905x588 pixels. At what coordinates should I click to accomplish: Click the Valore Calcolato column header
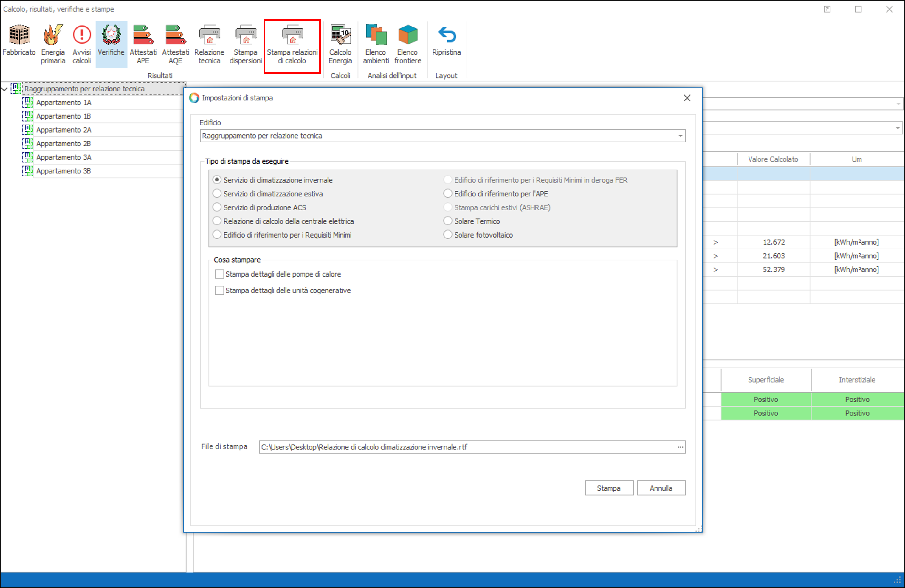[x=774, y=159]
